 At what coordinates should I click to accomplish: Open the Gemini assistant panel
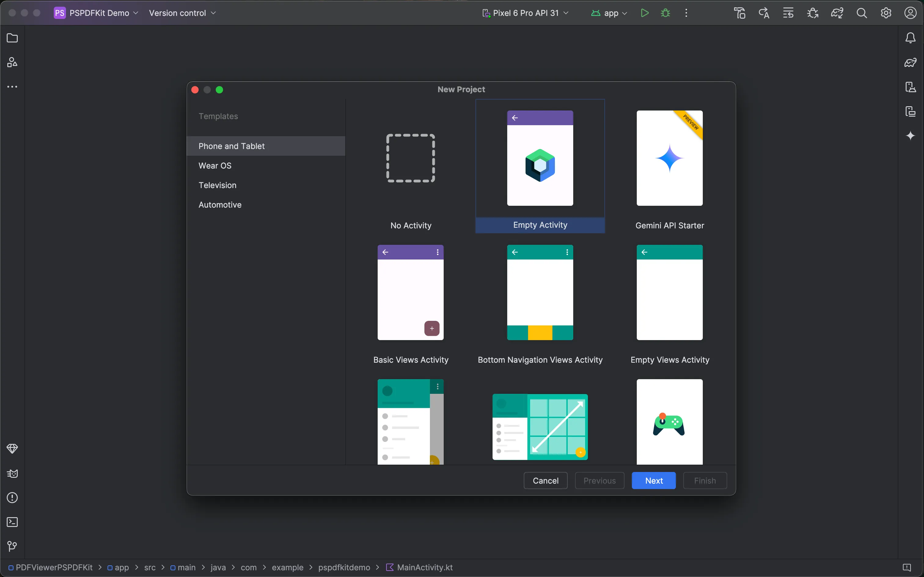tap(911, 136)
